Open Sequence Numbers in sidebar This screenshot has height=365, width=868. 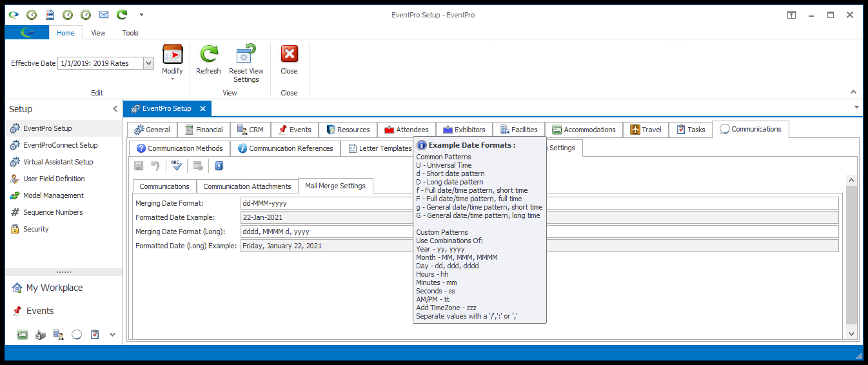(x=63, y=212)
